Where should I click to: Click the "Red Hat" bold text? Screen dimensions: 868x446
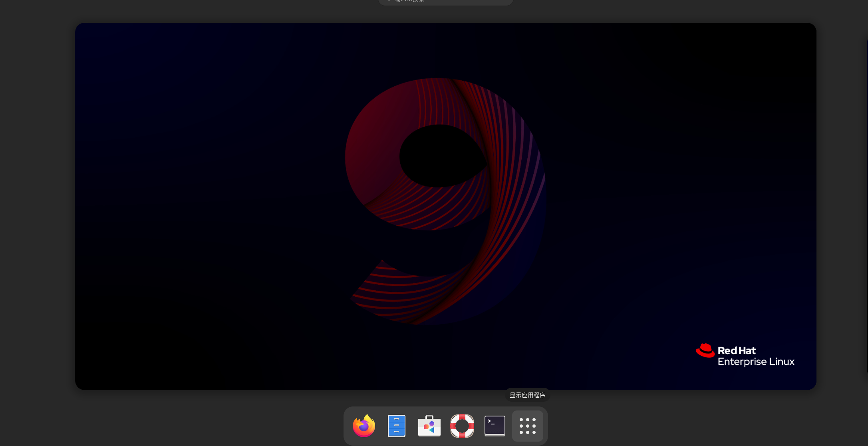[x=737, y=351]
